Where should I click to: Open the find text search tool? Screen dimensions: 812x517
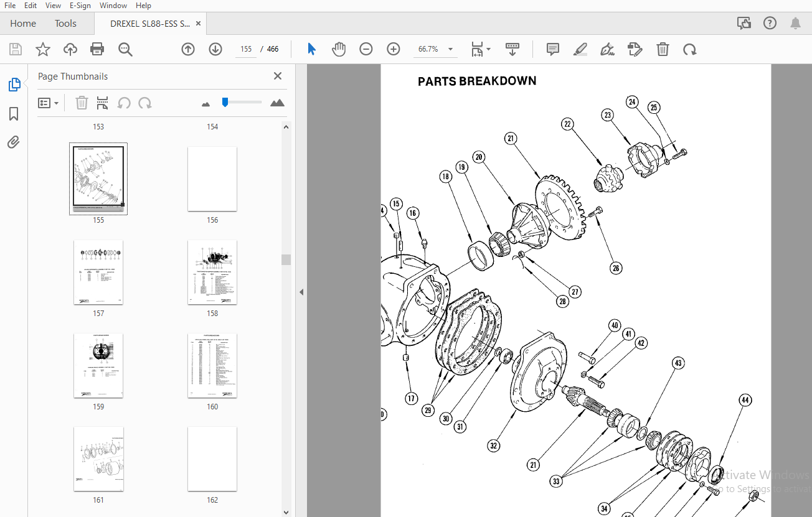click(x=126, y=49)
